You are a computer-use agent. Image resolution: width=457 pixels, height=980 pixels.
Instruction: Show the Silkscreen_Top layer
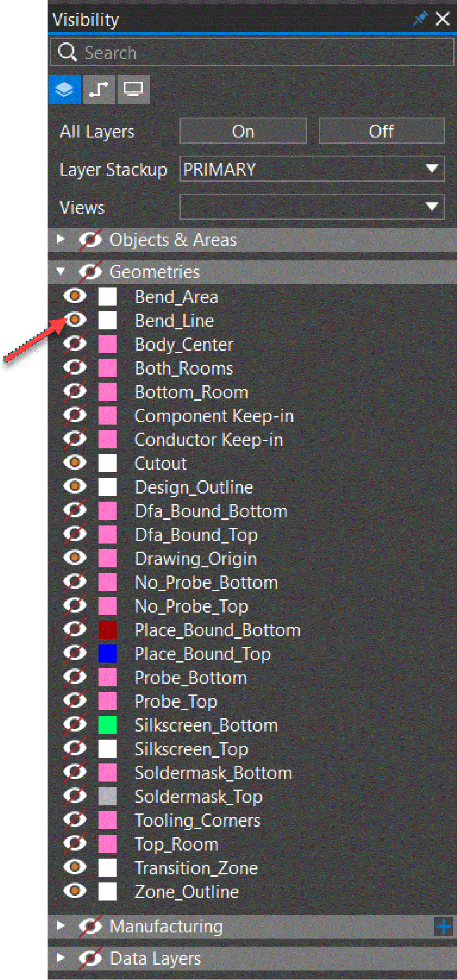click(75, 749)
